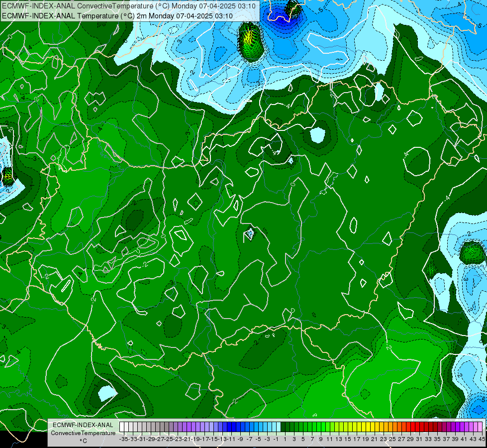This screenshot has width=487, height=448.
Task: Click the 17 legend scale value
Action: point(357,439)
